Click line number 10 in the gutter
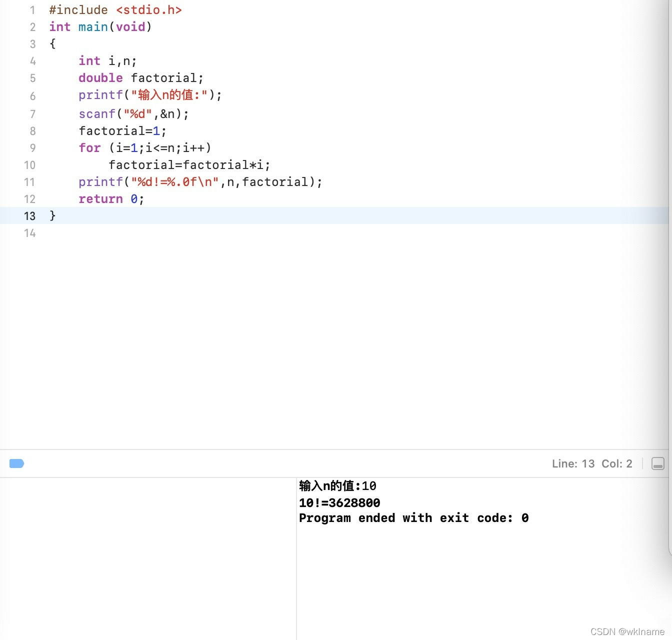The image size is (672, 640). pyautogui.click(x=29, y=165)
